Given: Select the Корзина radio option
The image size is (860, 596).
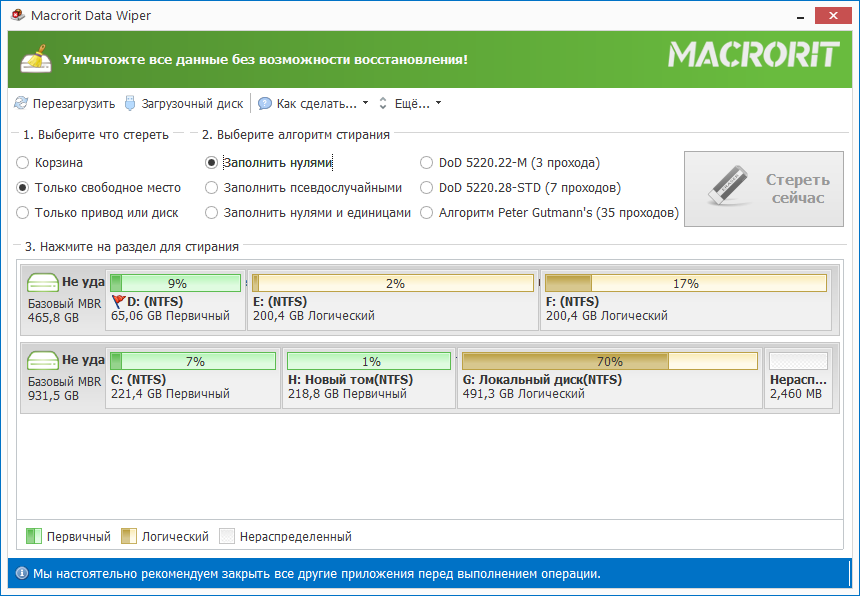Looking at the screenshot, I should point(23,162).
